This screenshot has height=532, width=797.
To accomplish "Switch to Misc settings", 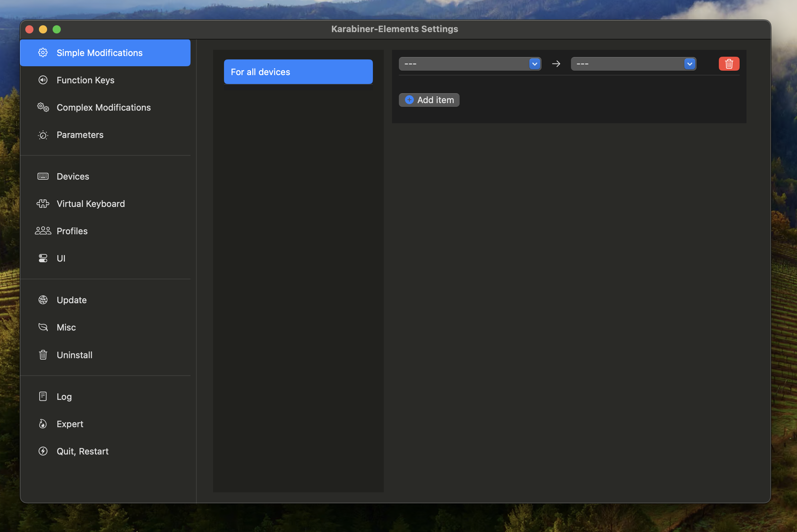I will 66,327.
